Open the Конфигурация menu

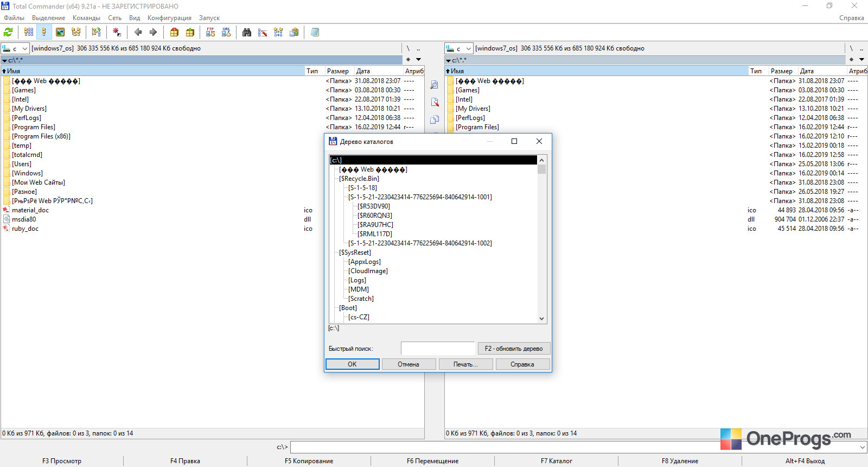169,18
